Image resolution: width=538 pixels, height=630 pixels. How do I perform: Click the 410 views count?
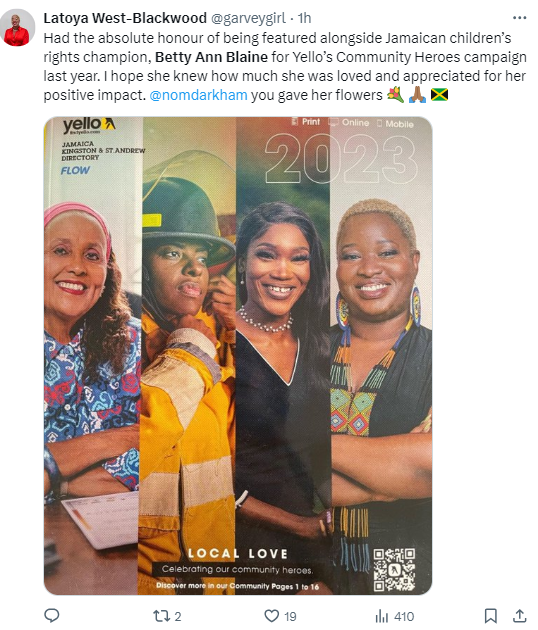(x=404, y=616)
